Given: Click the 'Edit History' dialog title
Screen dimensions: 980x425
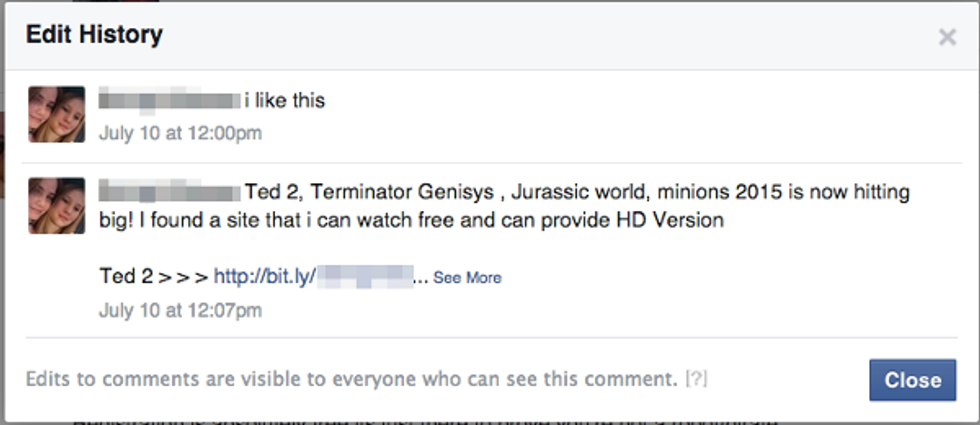Looking at the screenshot, I should click(94, 35).
